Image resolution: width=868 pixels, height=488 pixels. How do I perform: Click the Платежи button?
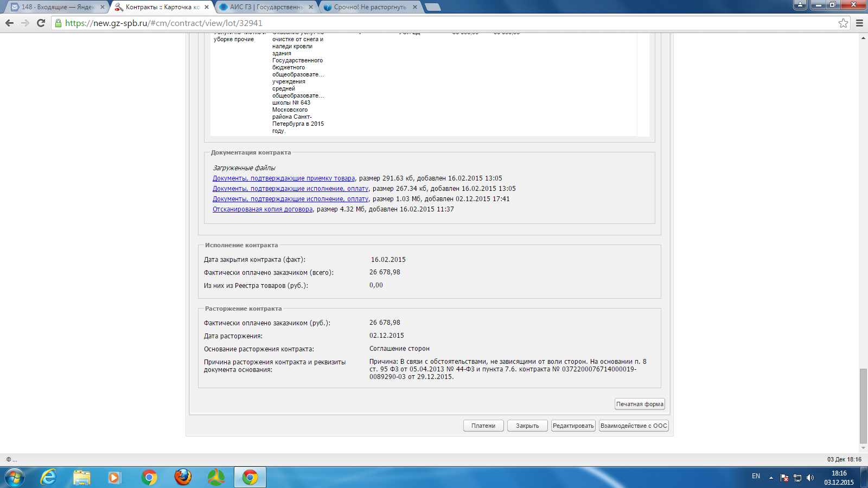pyautogui.click(x=483, y=426)
